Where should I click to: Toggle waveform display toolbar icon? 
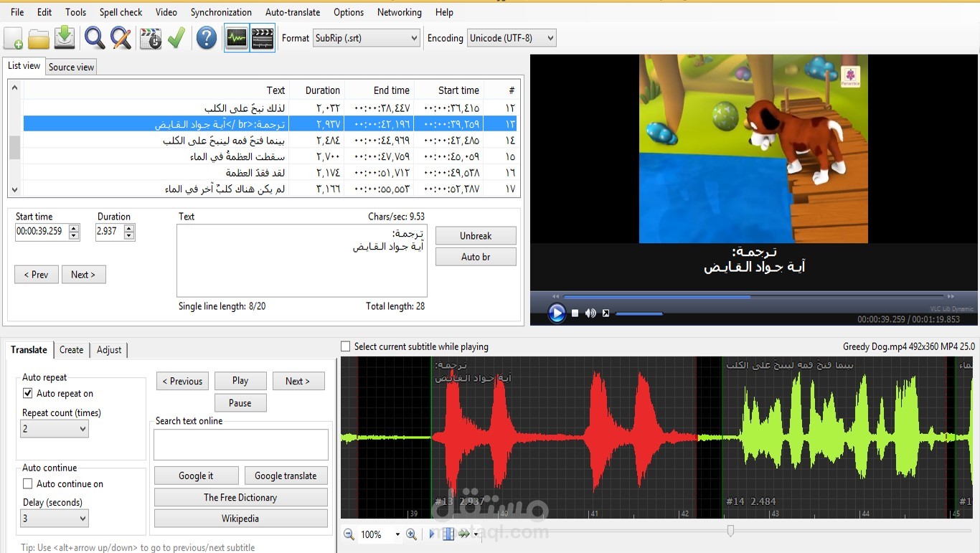pos(237,38)
